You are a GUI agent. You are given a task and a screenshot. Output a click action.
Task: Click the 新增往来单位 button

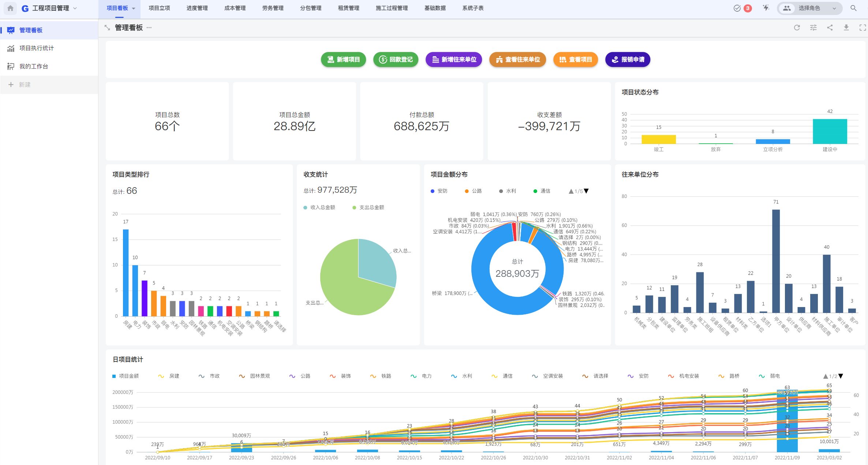point(454,60)
